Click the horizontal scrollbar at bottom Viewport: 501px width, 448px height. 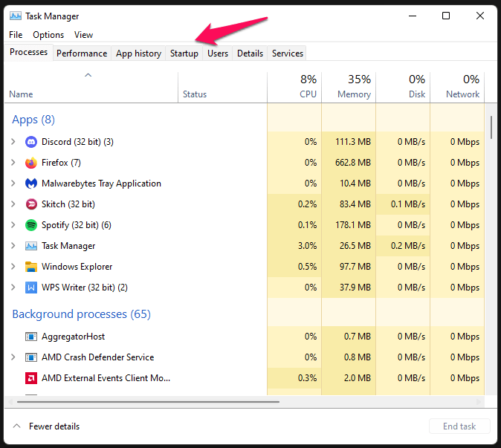point(149,402)
